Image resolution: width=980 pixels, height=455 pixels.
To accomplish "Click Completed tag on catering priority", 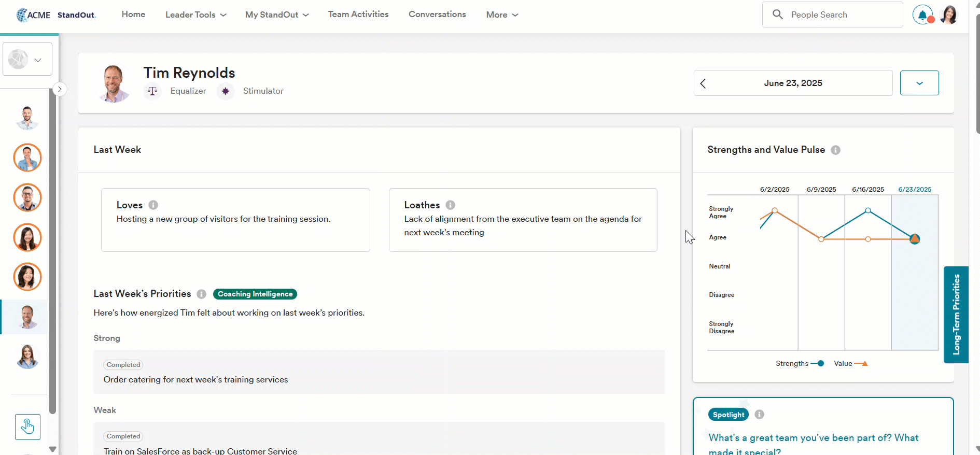I will [123, 365].
